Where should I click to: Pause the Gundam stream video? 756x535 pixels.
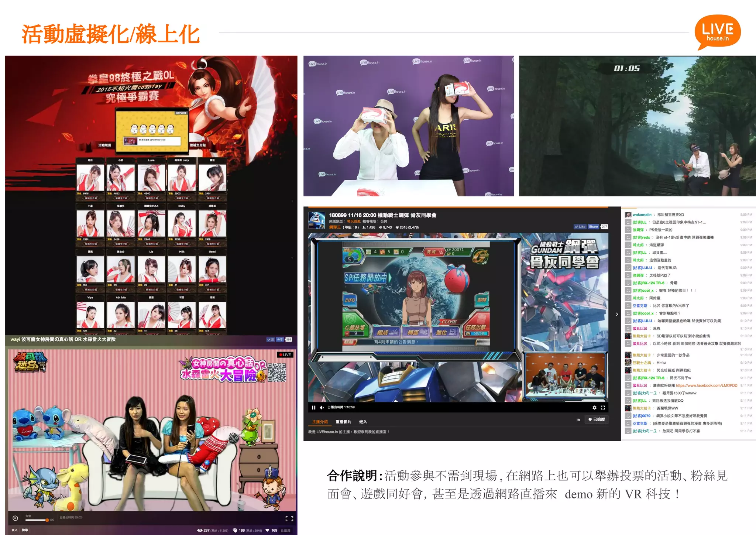pos(313,407)
